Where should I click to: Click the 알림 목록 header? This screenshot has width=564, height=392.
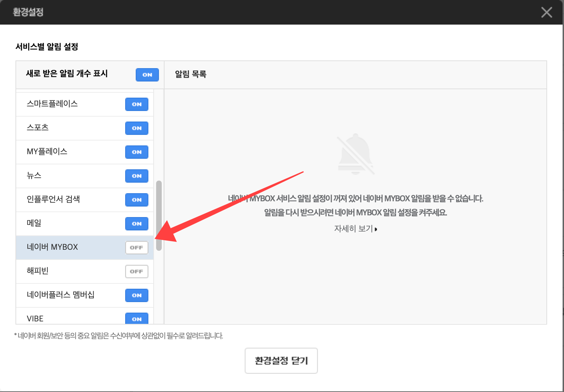[x=191, y=74]
